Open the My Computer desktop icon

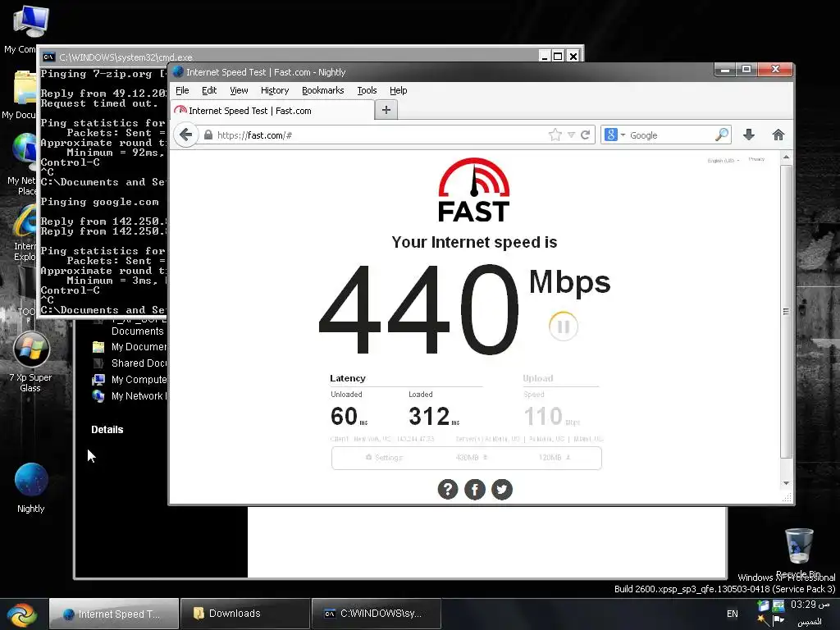point(29,28)
